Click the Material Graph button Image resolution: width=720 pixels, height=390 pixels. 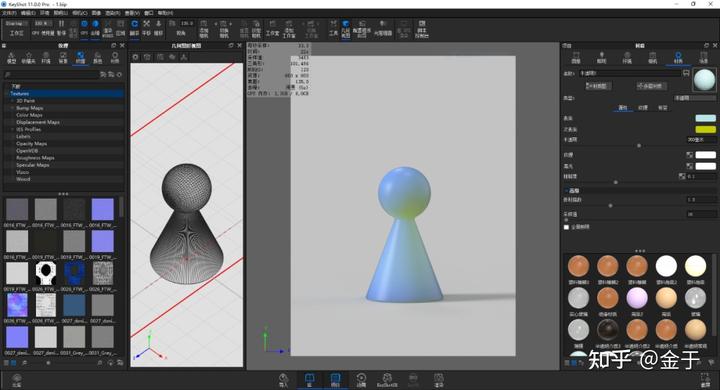[x=598, y=86]
